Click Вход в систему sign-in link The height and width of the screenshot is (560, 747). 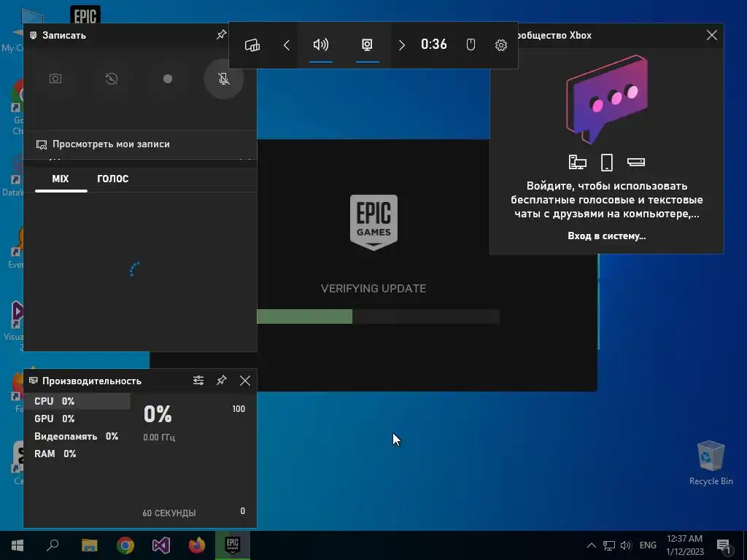pyautogui.click(x=606, y=236)
